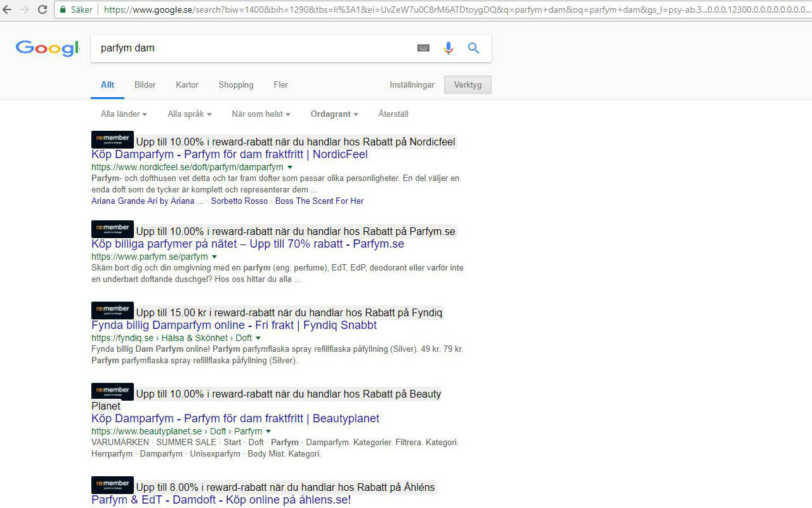Image resolution: width=812 pixels, height=508 pixels.
Task: Click the browser address bar URL
Action: [457, 10]
